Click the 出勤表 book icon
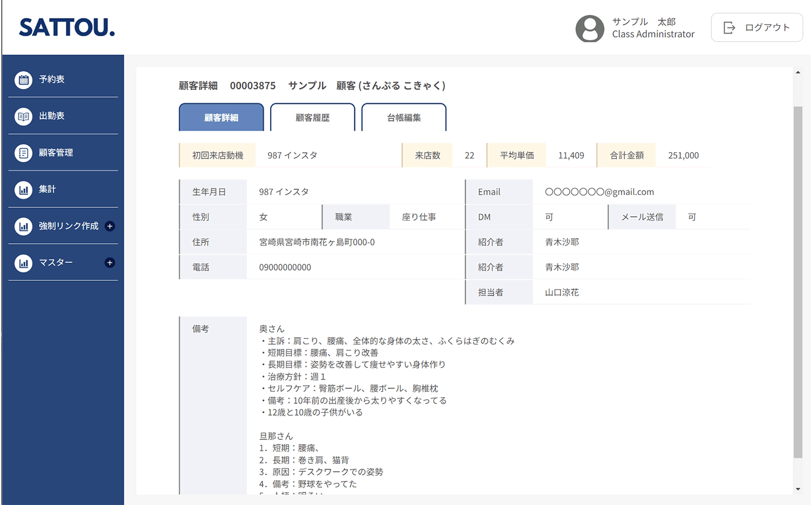Image resolution: width=812 pixels, height=505 pixels. pyautogui.click(x=23, y=116)
